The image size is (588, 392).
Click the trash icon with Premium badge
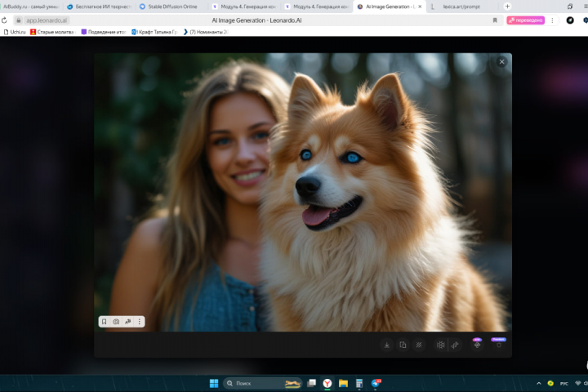499,344
